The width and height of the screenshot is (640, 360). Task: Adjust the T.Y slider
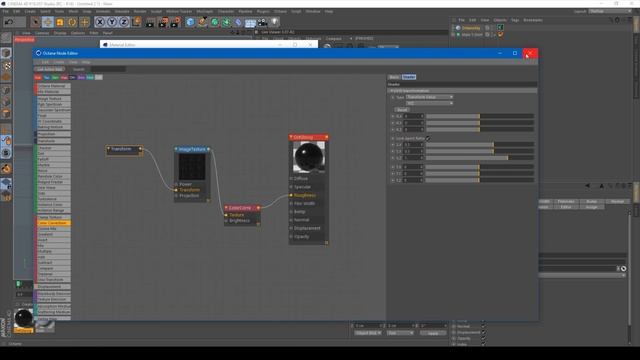coord(480,173)
